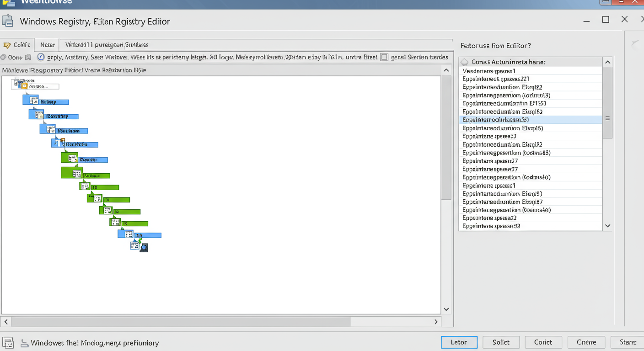Screen dimensions: 644x351
Task: Collapse the tree panel with header chevron
Action: [x=446, y=70]
